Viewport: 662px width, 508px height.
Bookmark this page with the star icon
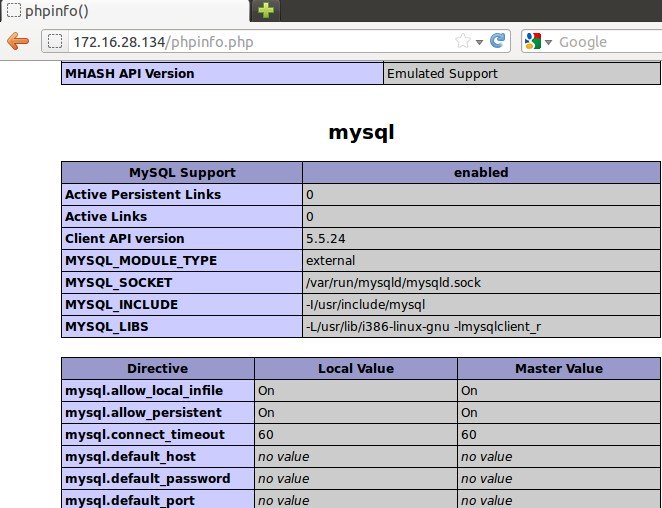pyautogui.click(x=463, y=41)
